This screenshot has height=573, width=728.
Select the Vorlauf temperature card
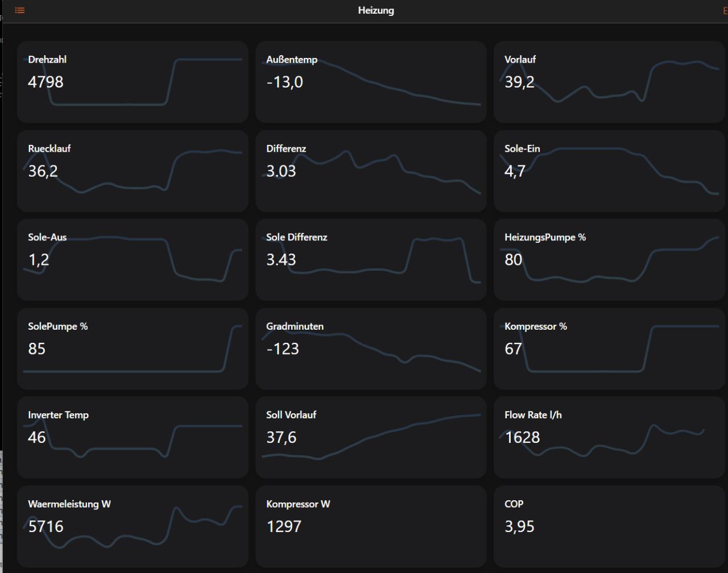(x=609, y=82)
